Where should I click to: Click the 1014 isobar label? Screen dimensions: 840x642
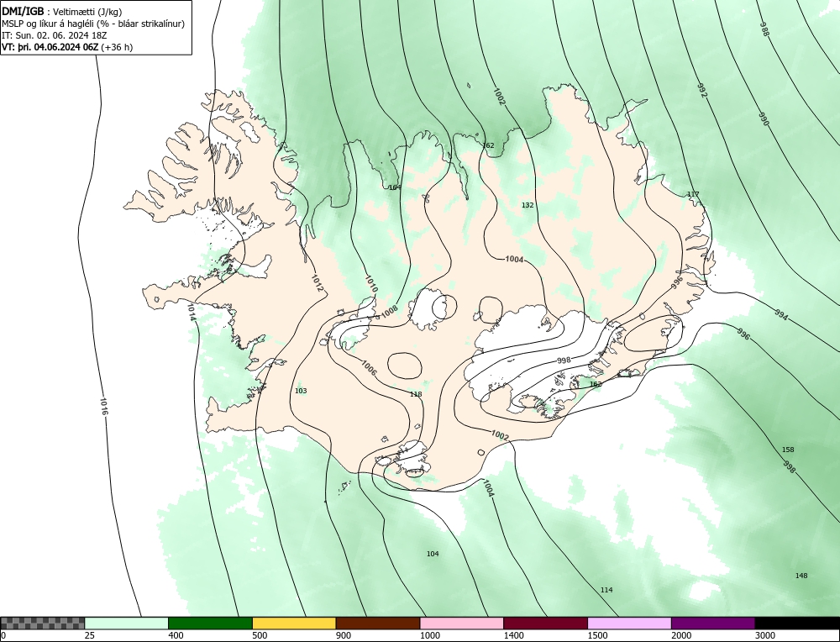(192, 312)
